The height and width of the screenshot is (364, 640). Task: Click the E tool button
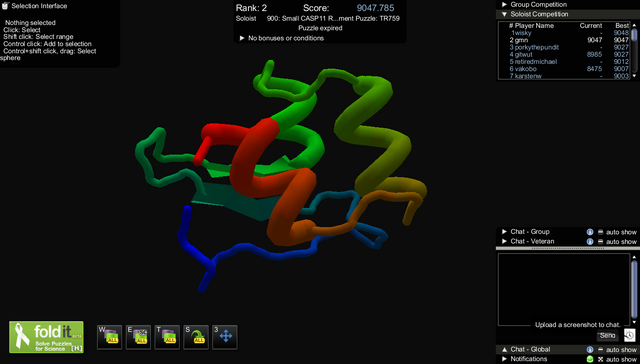click(x=138, y=337)
